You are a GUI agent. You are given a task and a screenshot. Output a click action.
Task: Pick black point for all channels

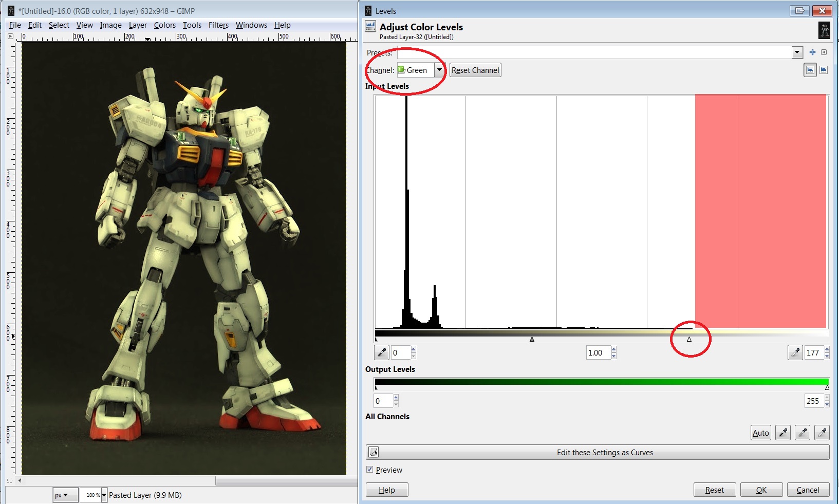(783, 433)
